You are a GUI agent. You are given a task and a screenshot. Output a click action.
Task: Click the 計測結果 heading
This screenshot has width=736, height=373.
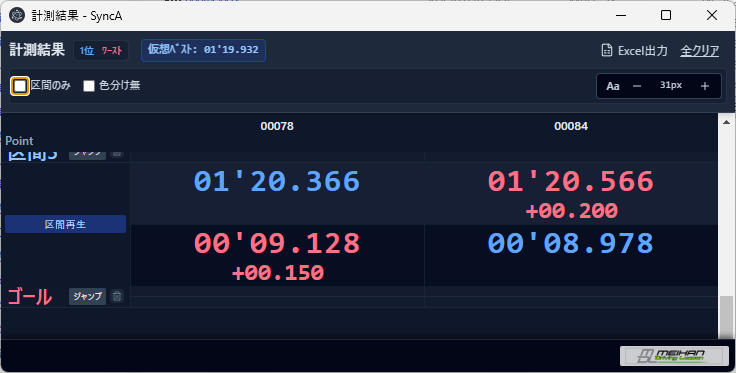pos(37,50)
